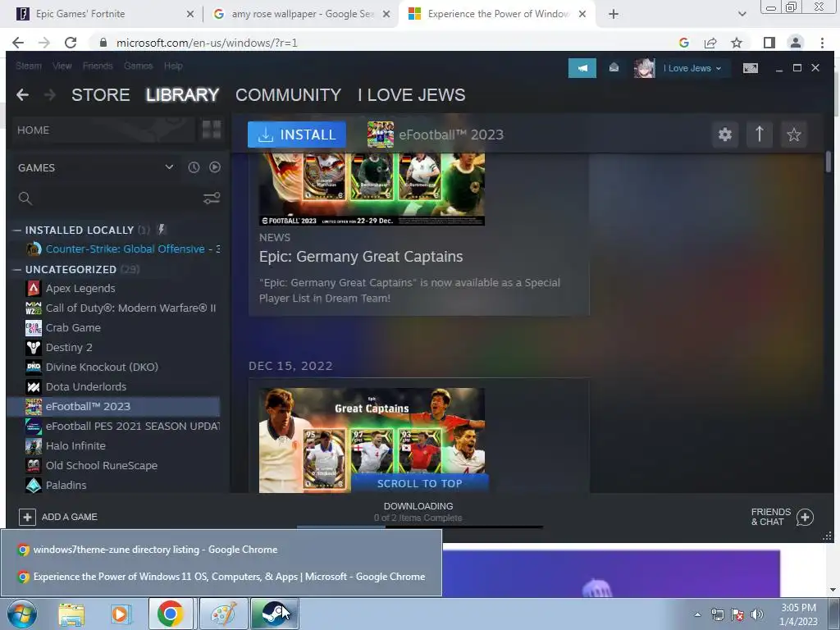This screenshot has width=840, height=630.
Task: Click the lightning bolt dynamic collection icon
Action: [162, 230]
